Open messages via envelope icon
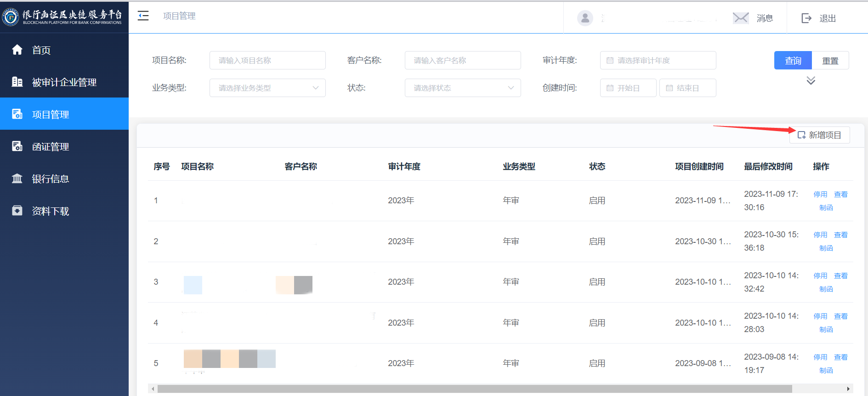This screenshot has height=396, width=868. tap(740, 18)
